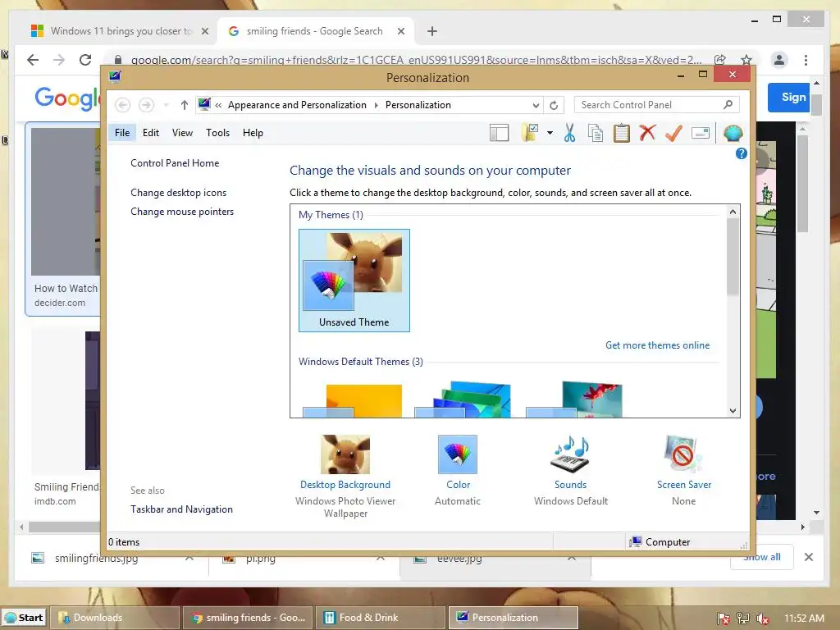Open the Help menu
Image resolution: width=840 pixels, height=630 pixels.
(253, 133)
